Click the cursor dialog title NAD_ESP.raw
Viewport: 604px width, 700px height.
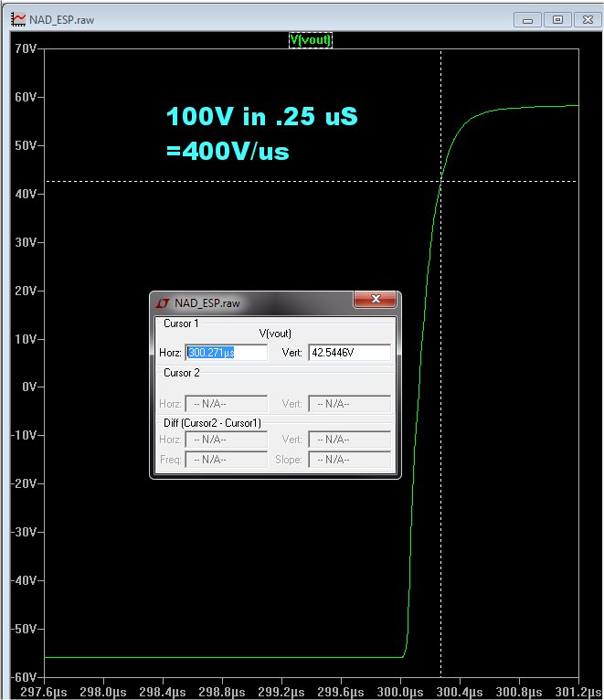click(x=207, y=303)
